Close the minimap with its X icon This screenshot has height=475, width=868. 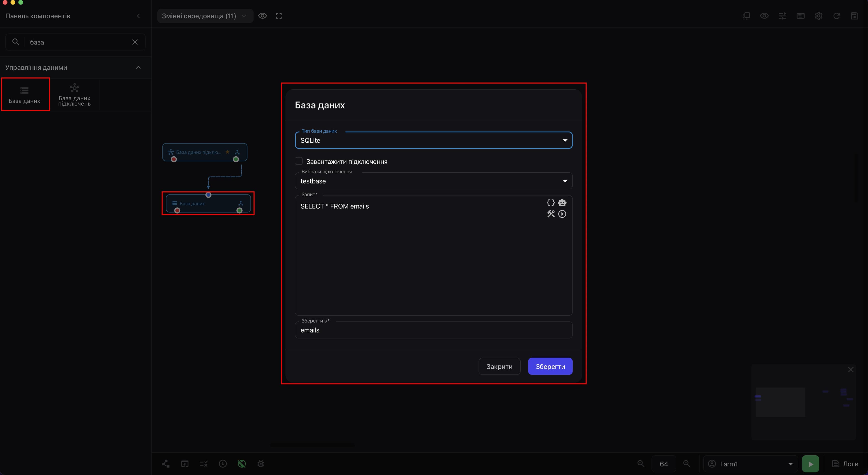coord(850,369)
